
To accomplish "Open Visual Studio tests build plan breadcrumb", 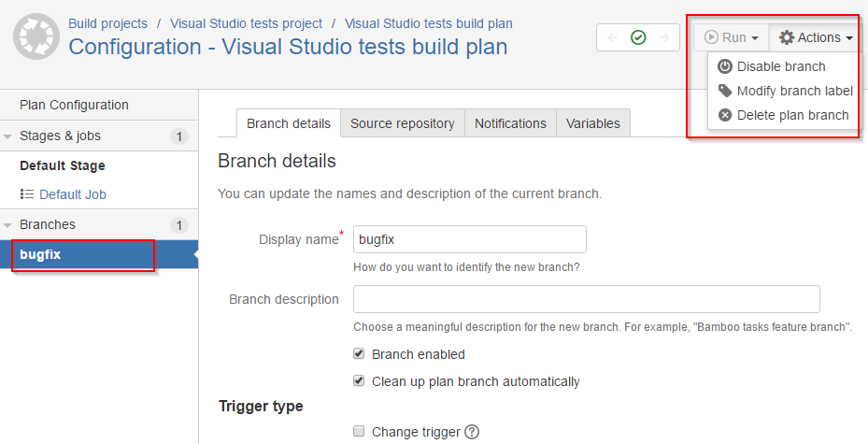I will coord(429,23).
